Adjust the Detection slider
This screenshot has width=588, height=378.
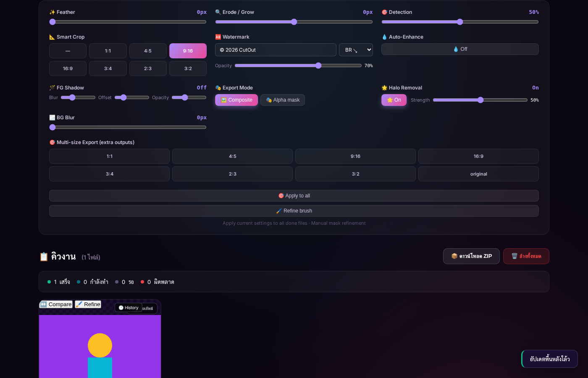(x=460, y=22)
